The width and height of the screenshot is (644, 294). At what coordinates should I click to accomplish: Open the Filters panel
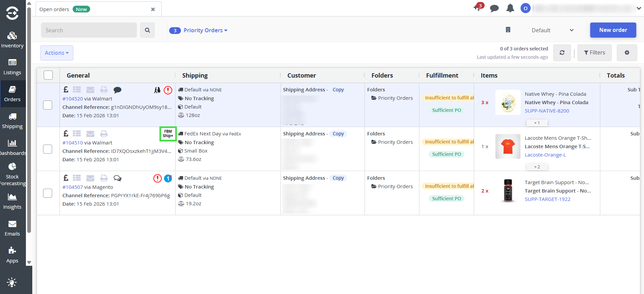coord(594,53)
